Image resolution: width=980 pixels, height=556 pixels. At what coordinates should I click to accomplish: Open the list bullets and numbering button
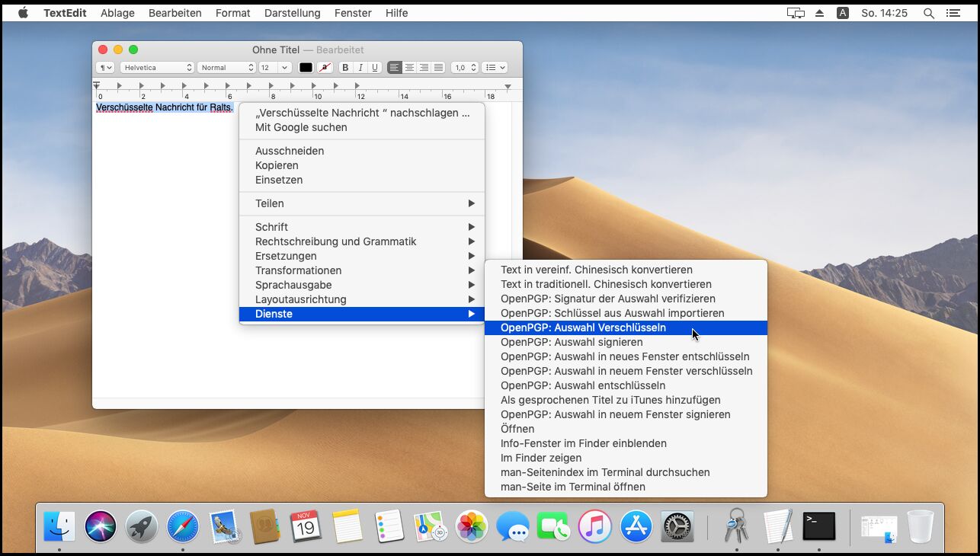[x=495, y=68]
